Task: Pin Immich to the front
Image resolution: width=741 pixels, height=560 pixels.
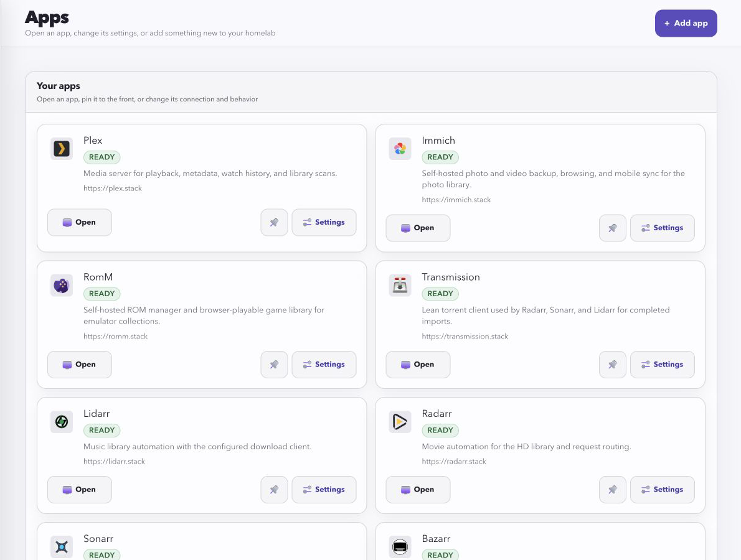Action: coord(613,228)
